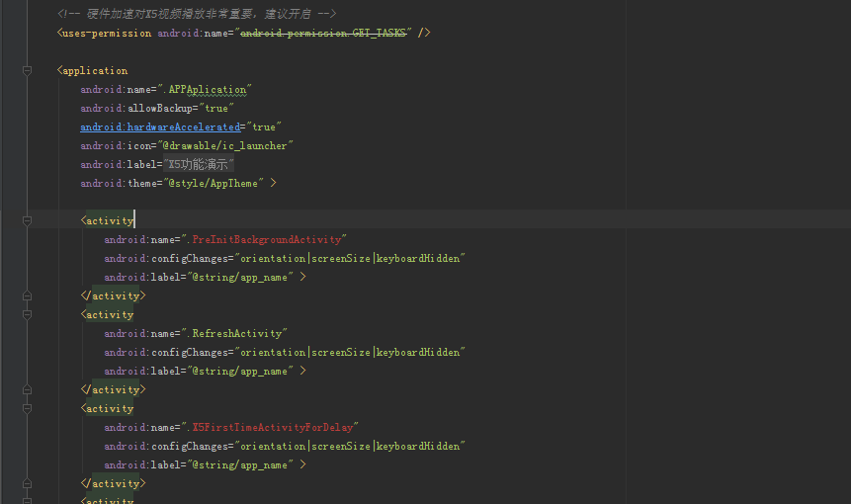The height and width of the screenshot is (504, 851).
Task: Click the android:theme attribute name
Action: [x=119, y=184]
